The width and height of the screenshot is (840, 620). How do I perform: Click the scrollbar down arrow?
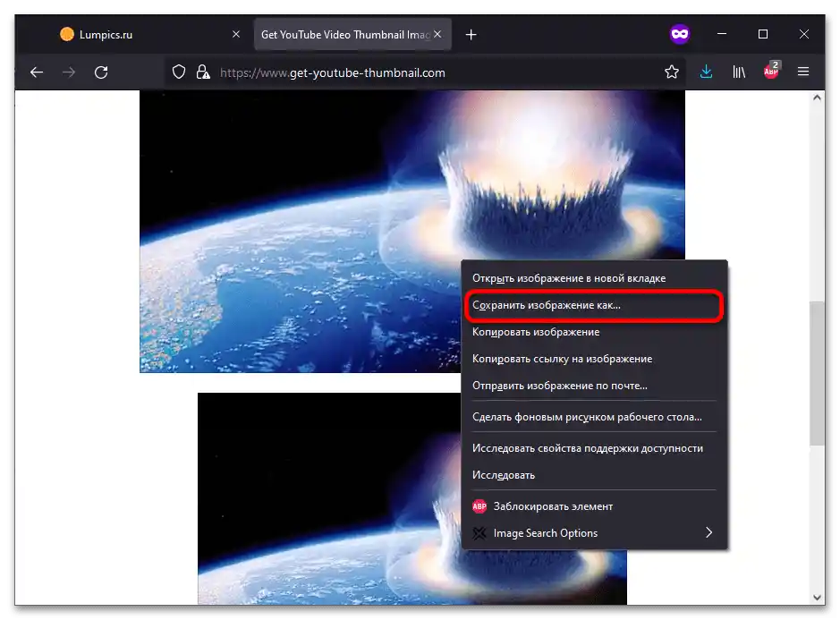pyautogui.click(x=817, y=598)
